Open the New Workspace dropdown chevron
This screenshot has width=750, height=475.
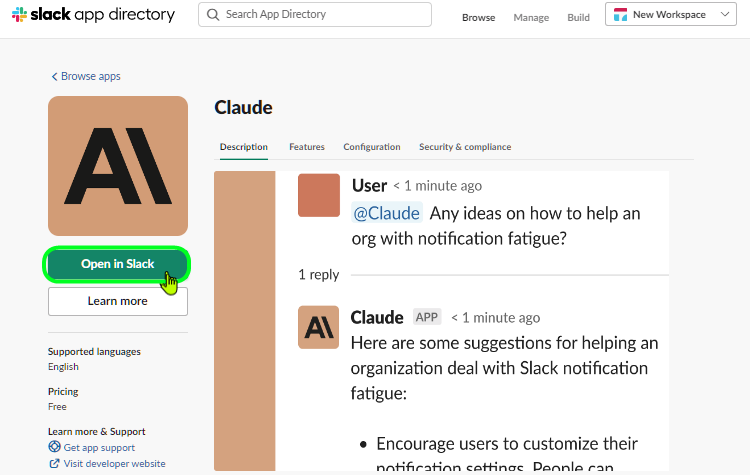[725, 14]
